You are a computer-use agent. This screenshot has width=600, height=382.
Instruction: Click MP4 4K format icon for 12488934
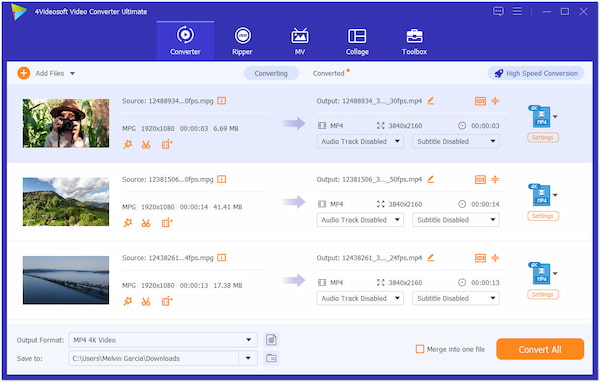tap(540, 116)
